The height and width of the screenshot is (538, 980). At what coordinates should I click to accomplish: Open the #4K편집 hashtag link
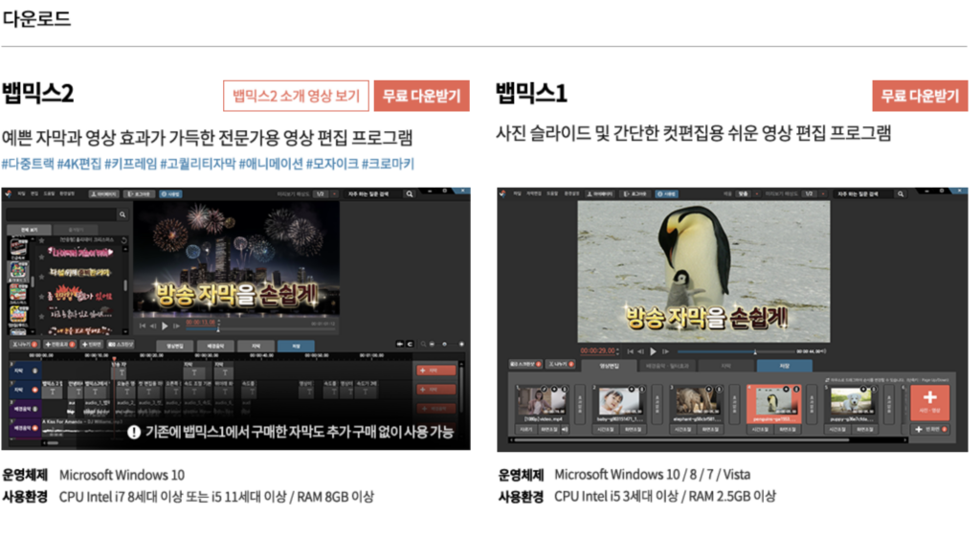(x=78, y=164)
